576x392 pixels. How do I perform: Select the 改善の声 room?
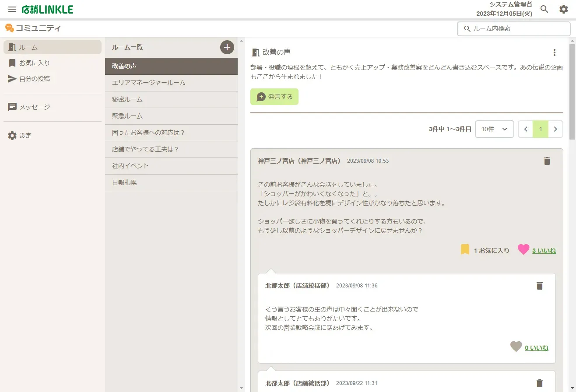click(x=171, y=66)
